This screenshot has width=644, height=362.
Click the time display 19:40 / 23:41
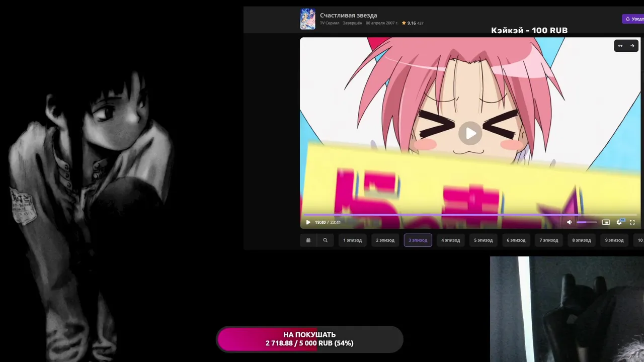(328, 222)
